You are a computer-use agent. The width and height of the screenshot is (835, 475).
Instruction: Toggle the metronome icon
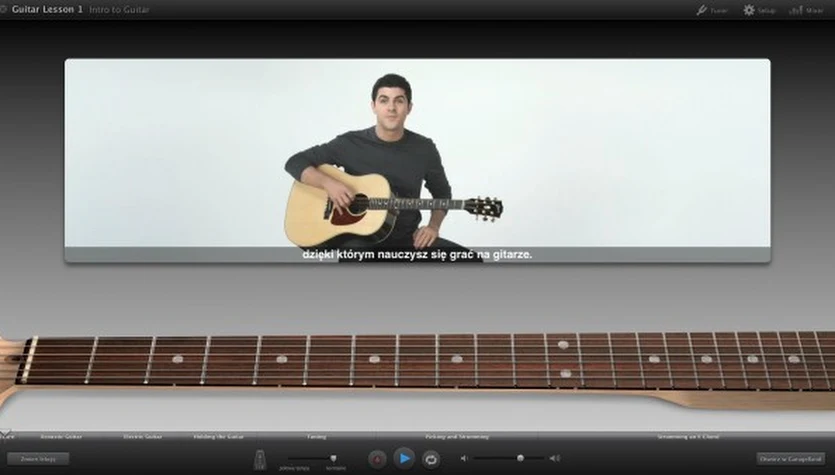tap(259, 458)
